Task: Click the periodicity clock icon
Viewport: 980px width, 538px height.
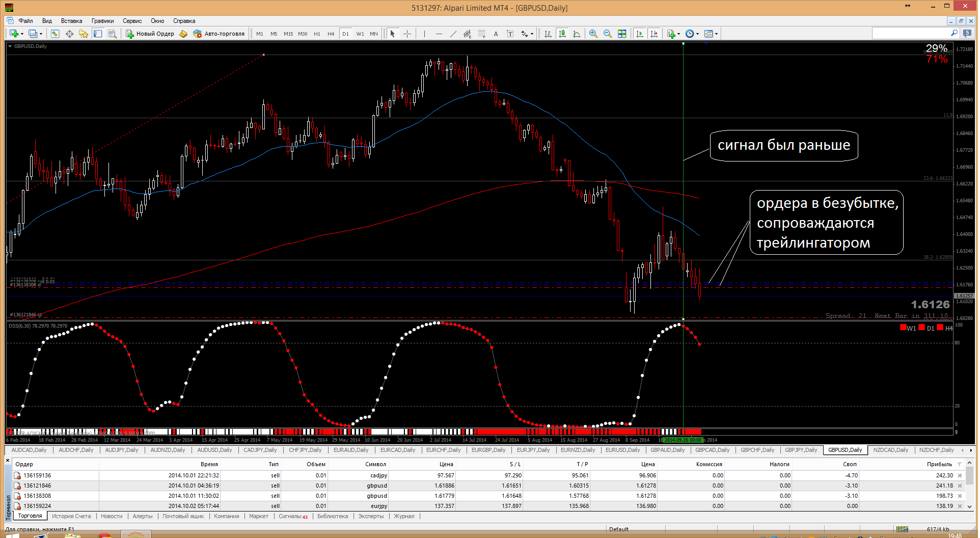Action: (689, 34)
